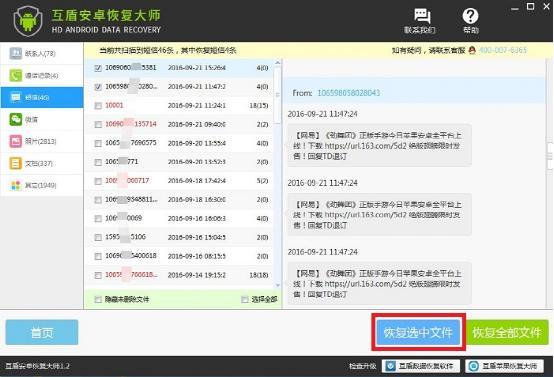Click the conversation pane scrollbar on right edge
The image size is (554, 377).
coord(550,155)
